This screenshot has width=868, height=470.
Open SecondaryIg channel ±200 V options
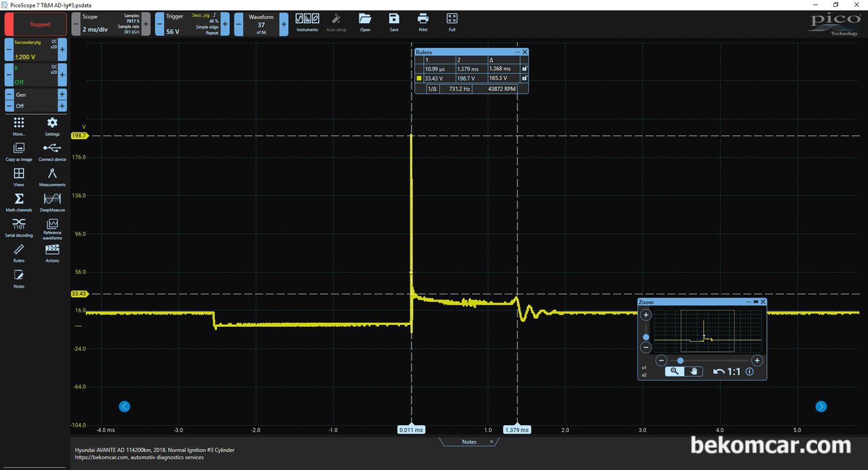point(36,50)
